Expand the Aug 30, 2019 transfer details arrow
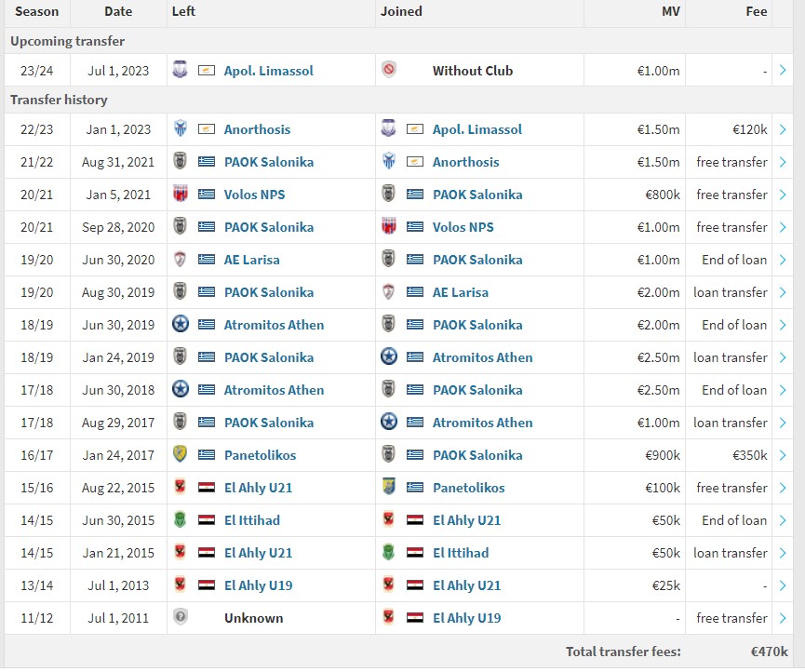 pyautogui.click(x=783, y=292)
